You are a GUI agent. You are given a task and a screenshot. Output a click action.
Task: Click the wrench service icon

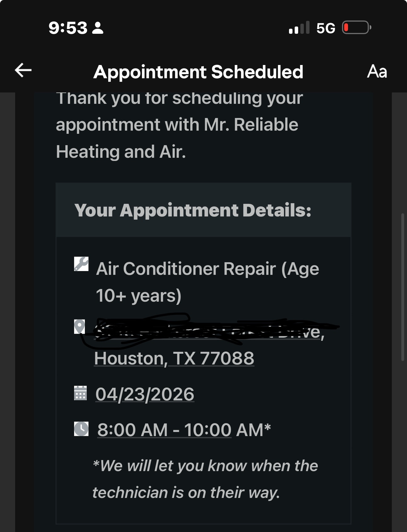click(81, 264)
